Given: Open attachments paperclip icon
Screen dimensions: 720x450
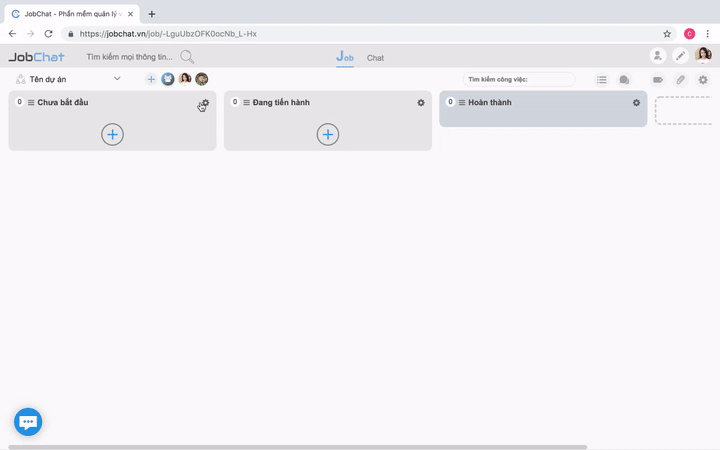Looking at the screenshot, I should (x=681, y=80).
